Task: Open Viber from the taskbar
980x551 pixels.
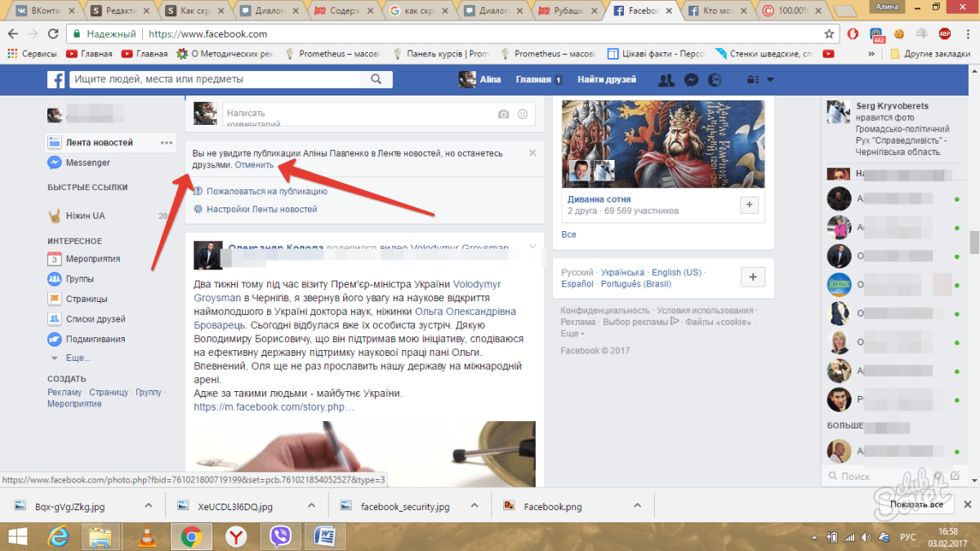Action: click(282, 536)
